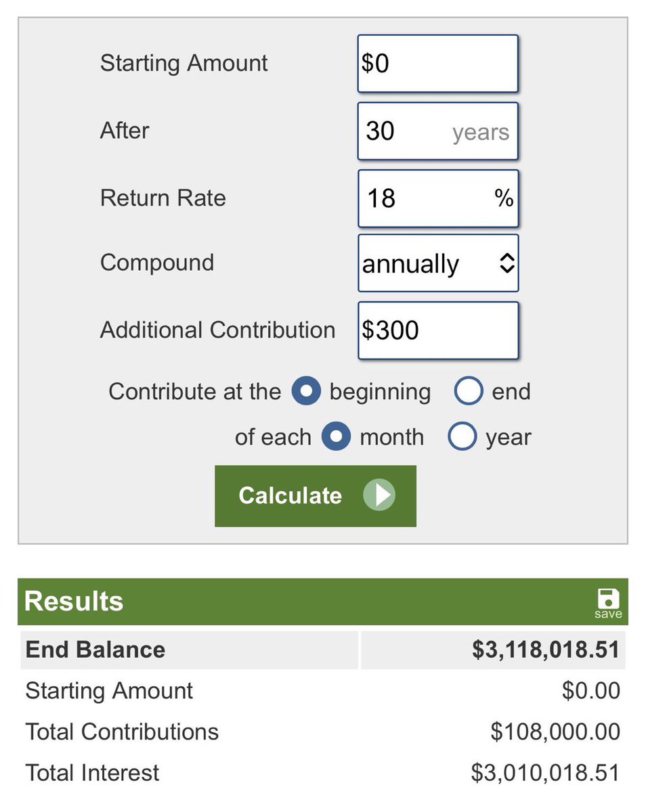Screen dimensions: 646x812
Task: Select the year contribution radio button
Action: [462, 437]
